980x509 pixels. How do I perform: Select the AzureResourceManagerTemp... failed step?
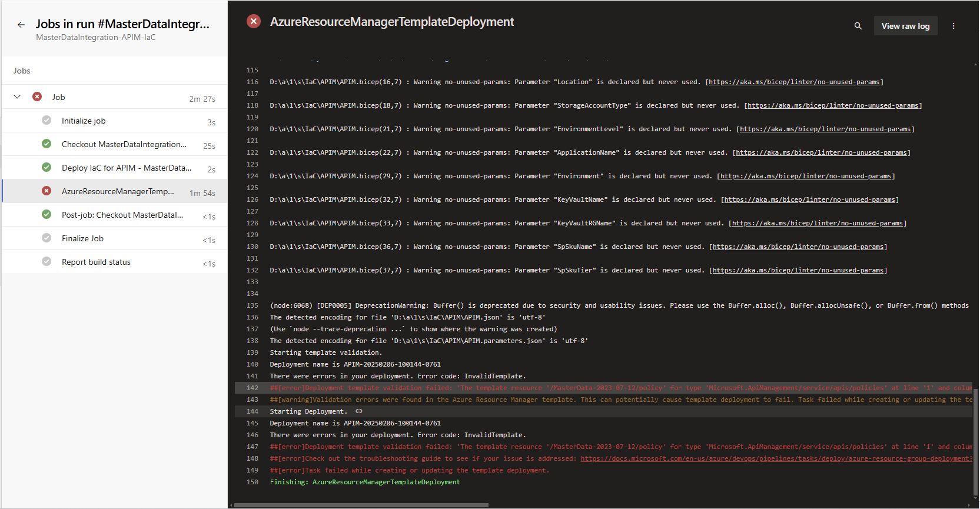pyautogui.click(x=115, y=191)
